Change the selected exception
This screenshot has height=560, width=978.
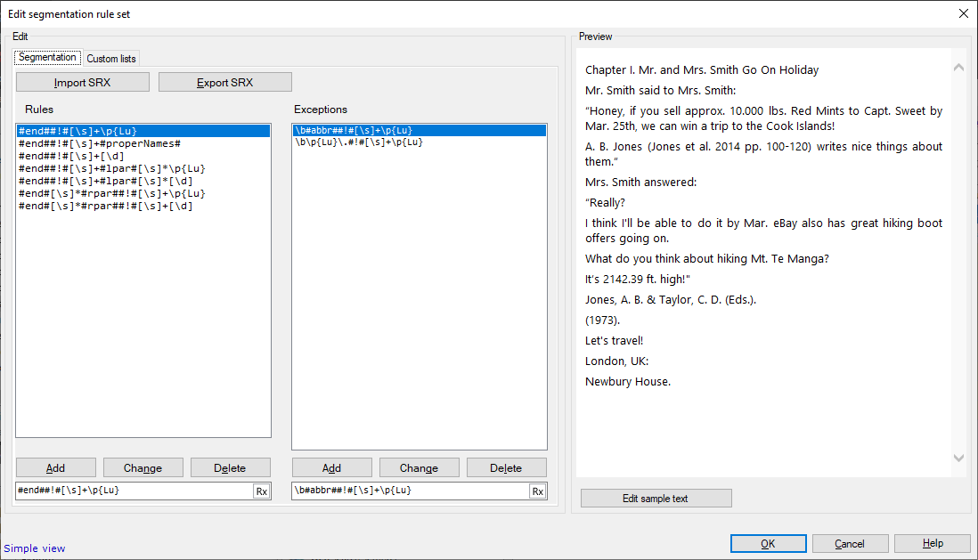[419, 467]
